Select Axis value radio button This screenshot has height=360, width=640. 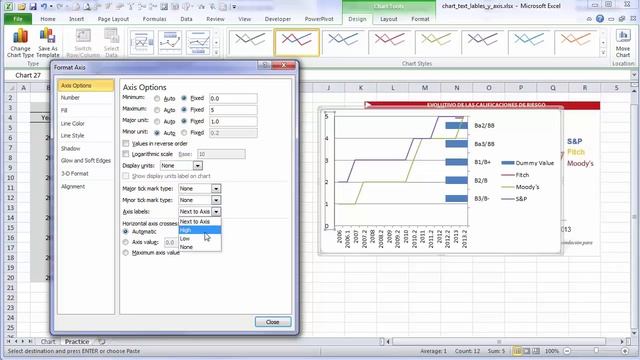point(126,242)
